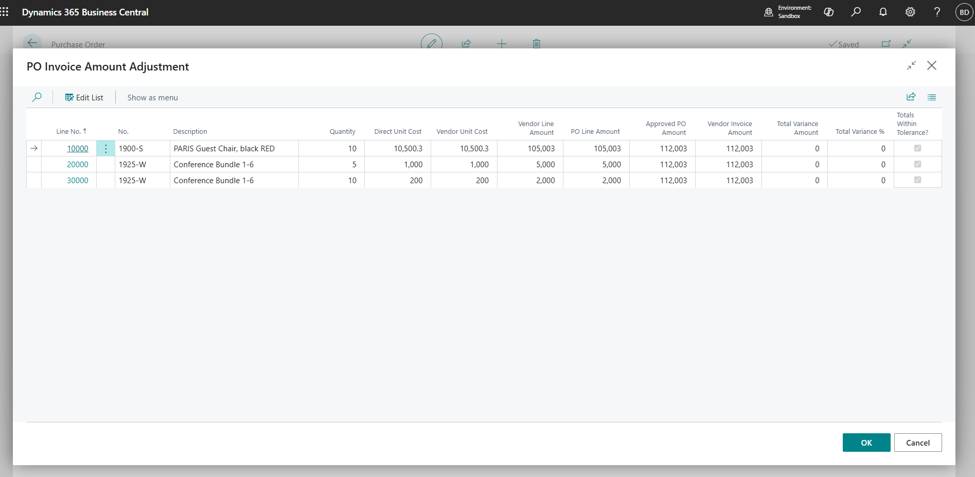The image size is (975, 477).
Task: Open the Total Variance Amount column header
Action: [797, 128]
